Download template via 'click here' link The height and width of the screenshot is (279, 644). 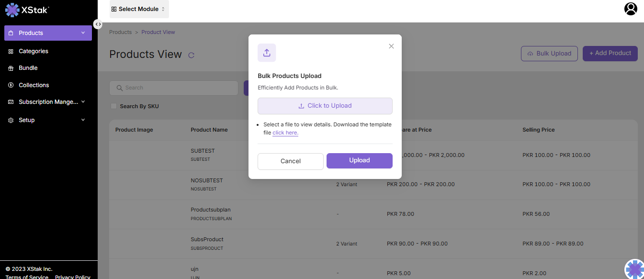(x=285, y=133)
